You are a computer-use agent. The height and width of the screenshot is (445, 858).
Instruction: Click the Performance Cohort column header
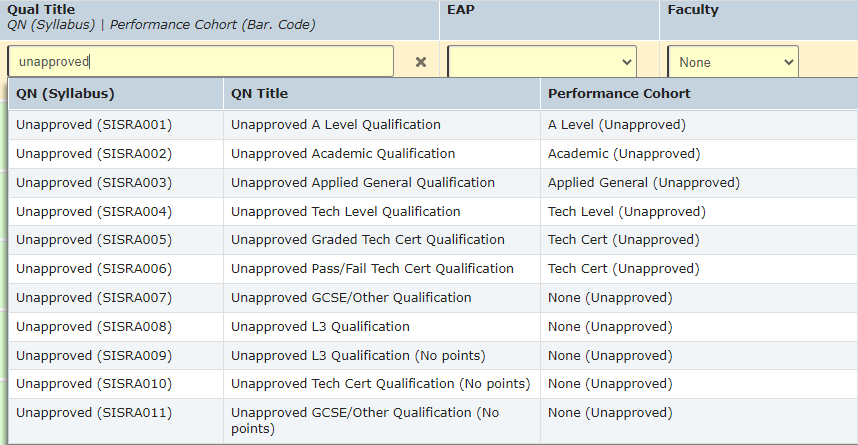click(x=619, y=94)
